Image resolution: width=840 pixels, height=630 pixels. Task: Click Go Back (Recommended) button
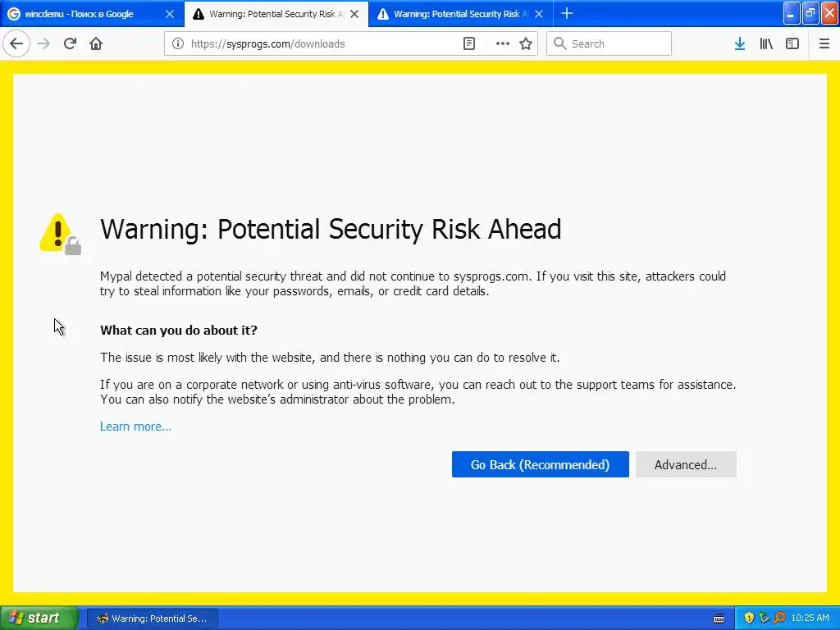click(x=540, y=464)
